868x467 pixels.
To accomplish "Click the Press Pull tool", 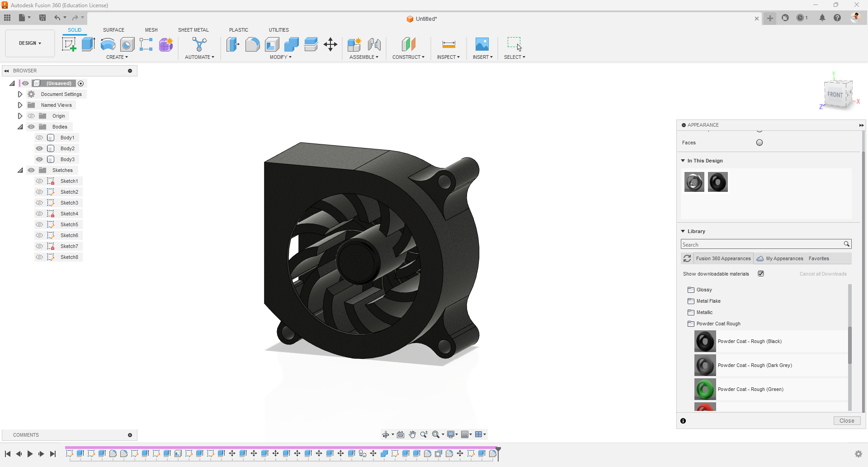I will [233, 44].
